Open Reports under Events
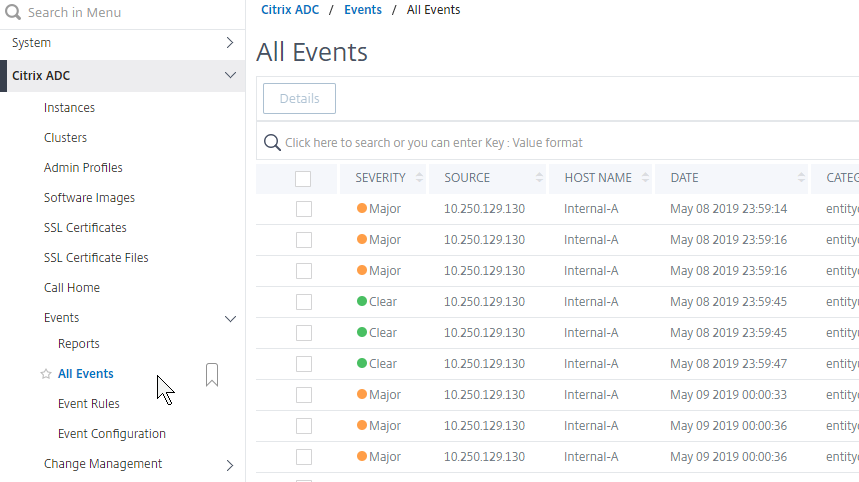The height and width of the screenshot is (482, 859). pos(79,344)
